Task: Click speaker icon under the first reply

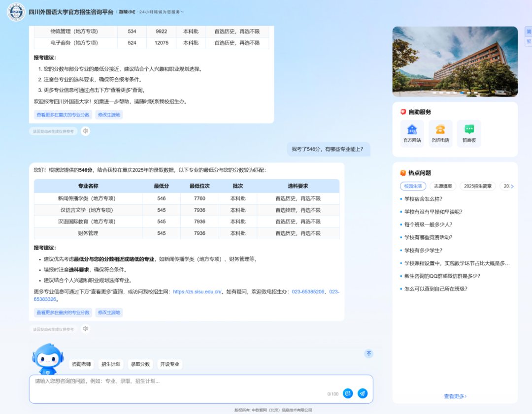Action: point(86,131)
